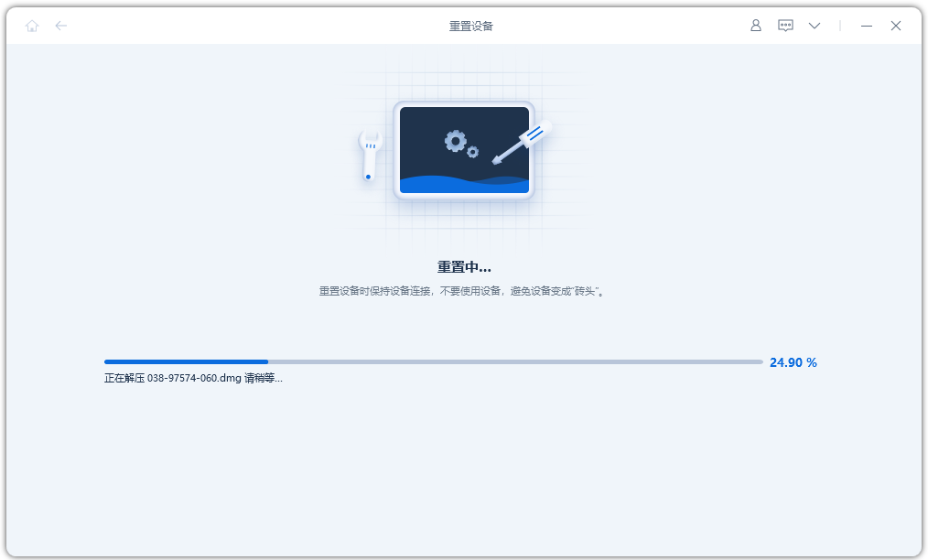The image size is (928, 560).
Task: Minimize the reset window
Action: pos(866,27)
